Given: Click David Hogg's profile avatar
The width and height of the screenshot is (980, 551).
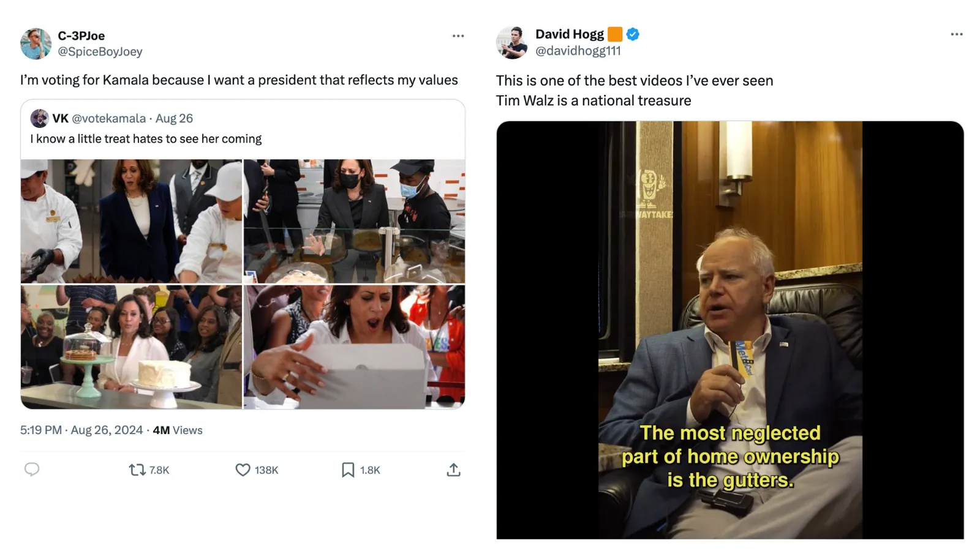Looking at the screenshot, I should click(x=511, y=43).
